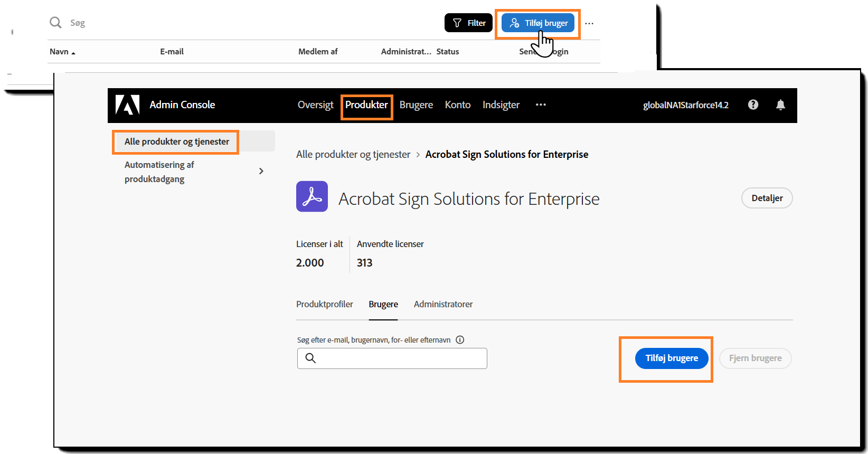This screenshot has height=454, width=868.
Task: Click the Fjern brugere button
Action: (x=755, y=358)
